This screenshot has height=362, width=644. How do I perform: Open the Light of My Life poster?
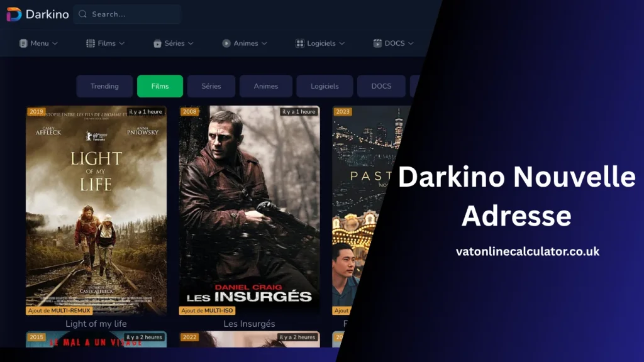[x=96, y=211]
